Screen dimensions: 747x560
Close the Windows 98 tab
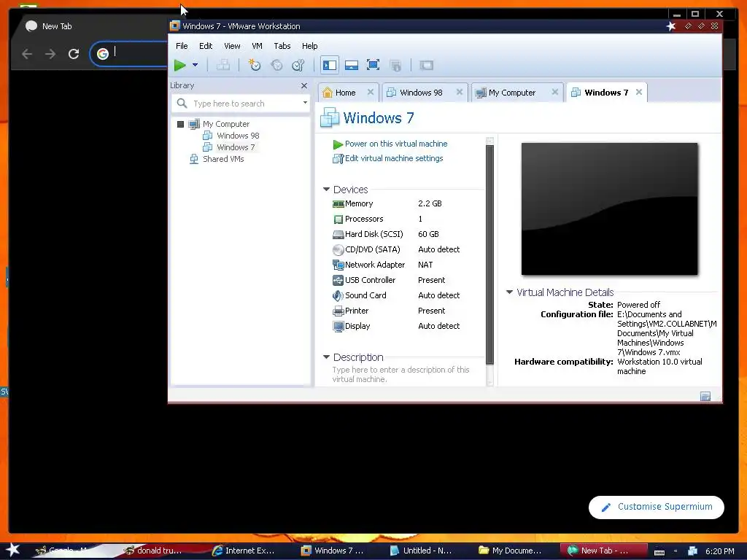click(x=460, y=92)
